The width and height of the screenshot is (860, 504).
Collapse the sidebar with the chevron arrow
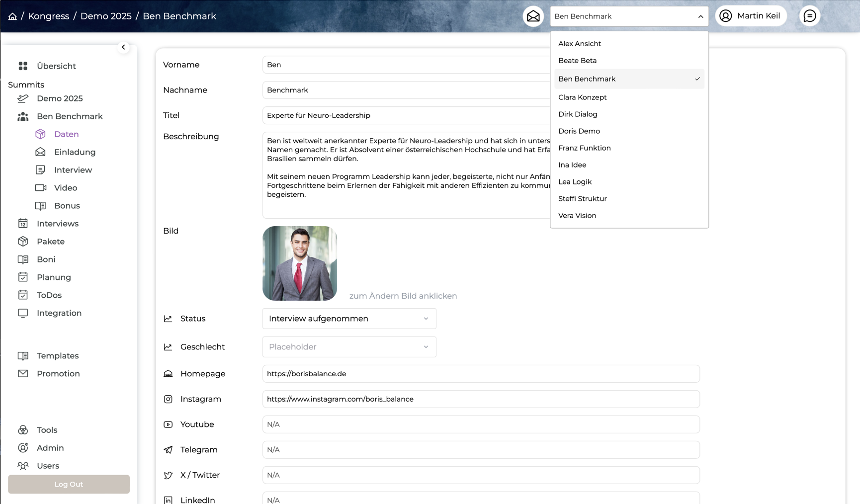[123, 47]
